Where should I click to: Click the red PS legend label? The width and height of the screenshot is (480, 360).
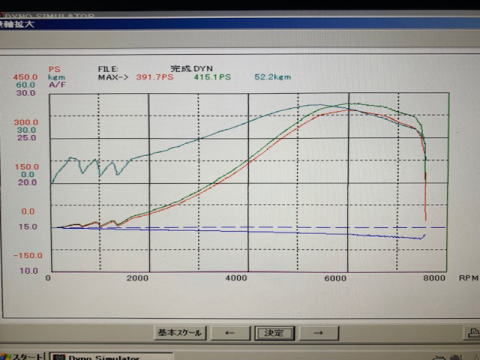tap(54, 69)
